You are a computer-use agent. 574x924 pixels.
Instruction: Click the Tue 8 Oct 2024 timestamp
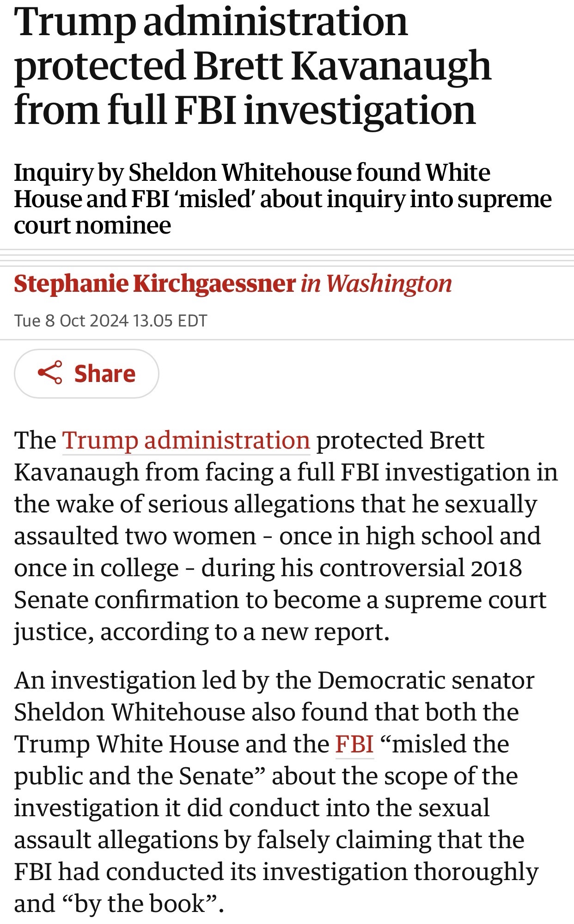coord(110,320)
